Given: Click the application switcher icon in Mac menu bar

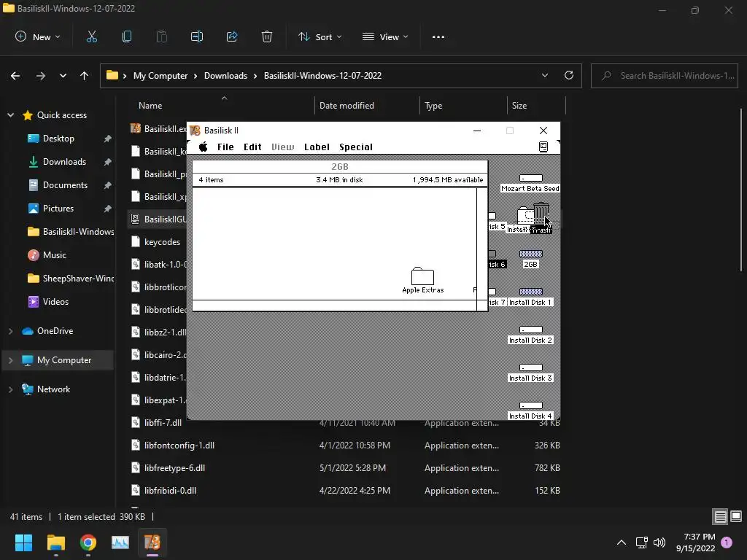Looking at the screenshot, I should pyautogui.click(x=543, y=147).
